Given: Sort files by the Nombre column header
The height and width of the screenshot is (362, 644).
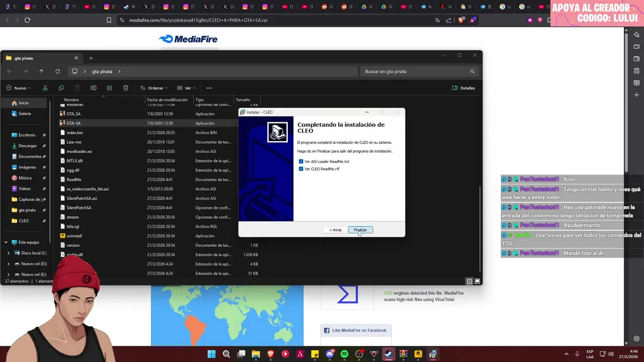Looking at the screenshot, I should pos(103,100).
